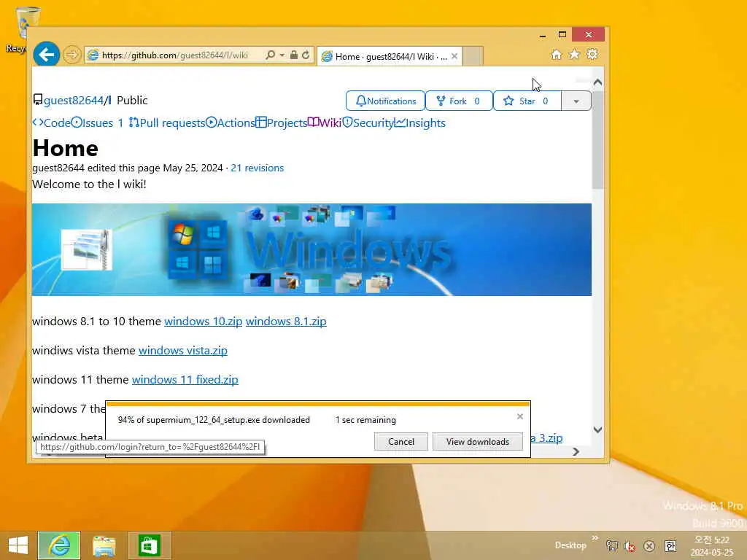Image resolution: width=747 pixels, height=560 pixels.
Task: Download windows 11 fixed.zip
Action: [185, 379]
